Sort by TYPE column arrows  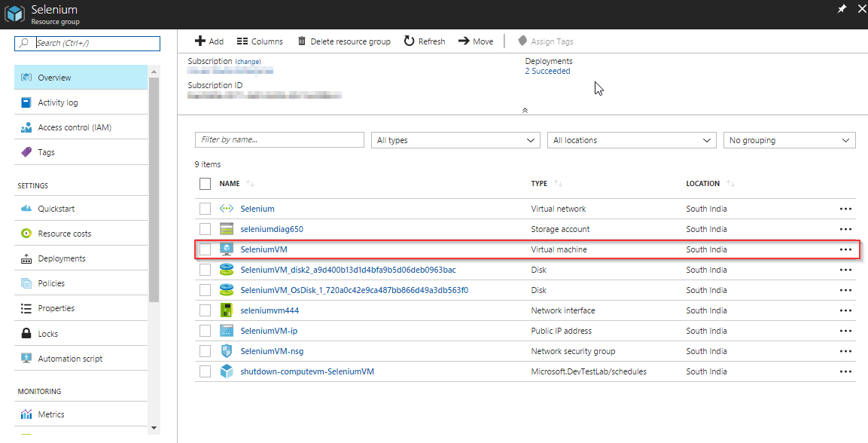pos(558,183)
